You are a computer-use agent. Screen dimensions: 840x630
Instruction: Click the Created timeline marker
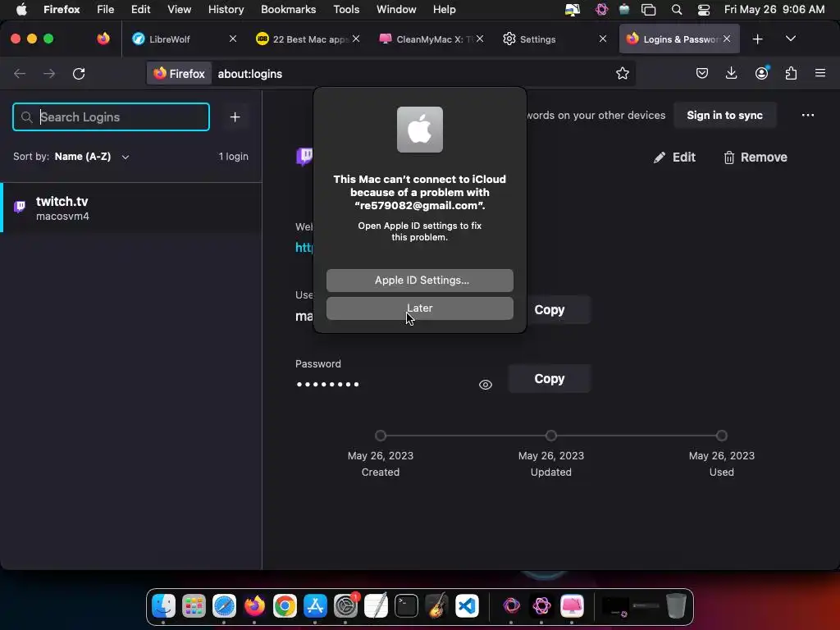click(x=381, y=436)
